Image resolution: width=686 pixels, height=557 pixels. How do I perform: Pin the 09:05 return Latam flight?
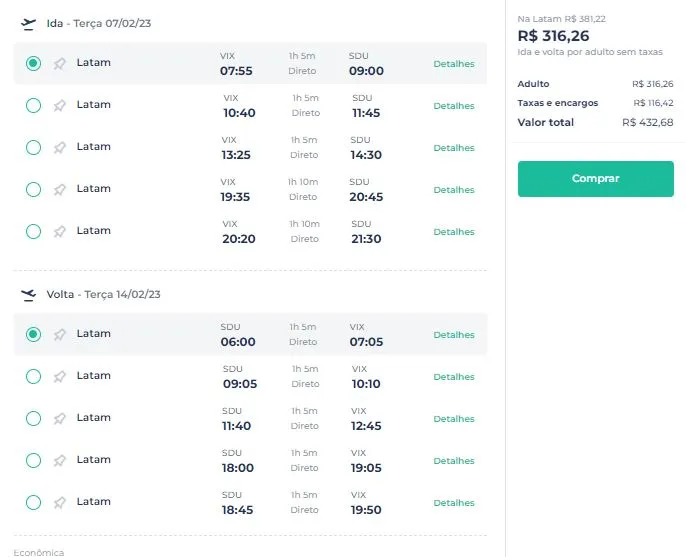tap(60, 377)
